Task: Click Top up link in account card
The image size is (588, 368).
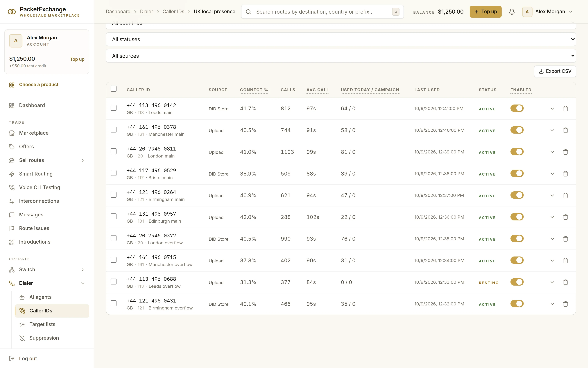Action: click(x=77, y=59)
